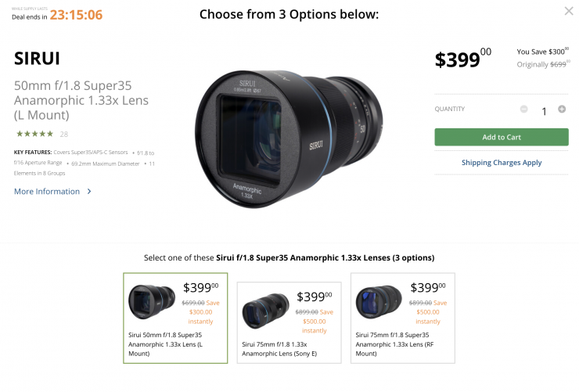Screen dimensions: 579x392
Task: Decrease quantity with the minus icon
Action: click(523, 110)
